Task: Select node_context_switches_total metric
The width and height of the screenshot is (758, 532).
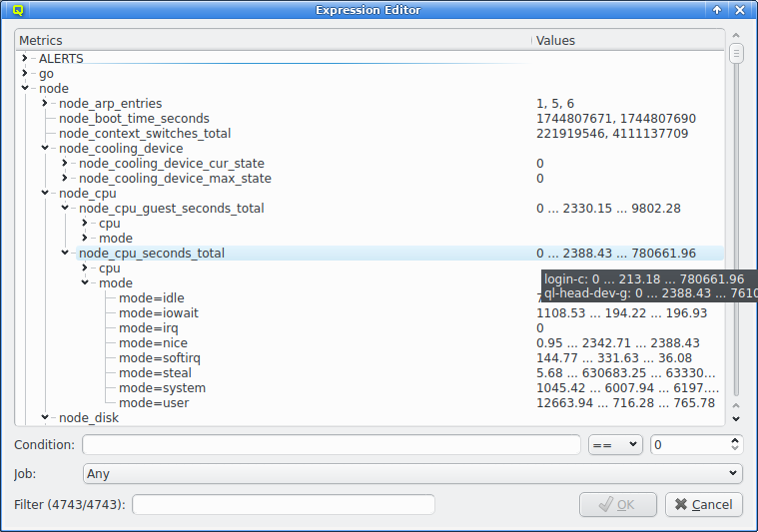Action: tap(145, 134)
